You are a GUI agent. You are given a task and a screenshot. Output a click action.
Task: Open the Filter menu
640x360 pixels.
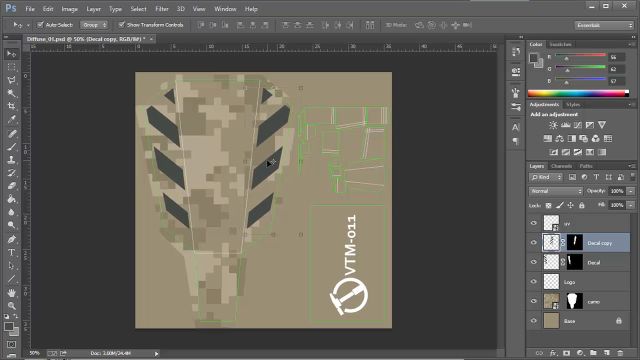162,9
